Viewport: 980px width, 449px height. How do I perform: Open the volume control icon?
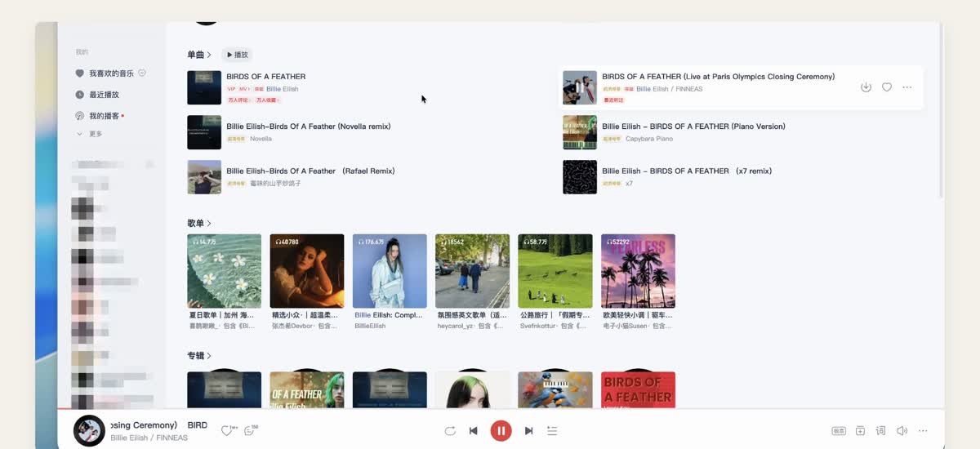click(902, 431)
